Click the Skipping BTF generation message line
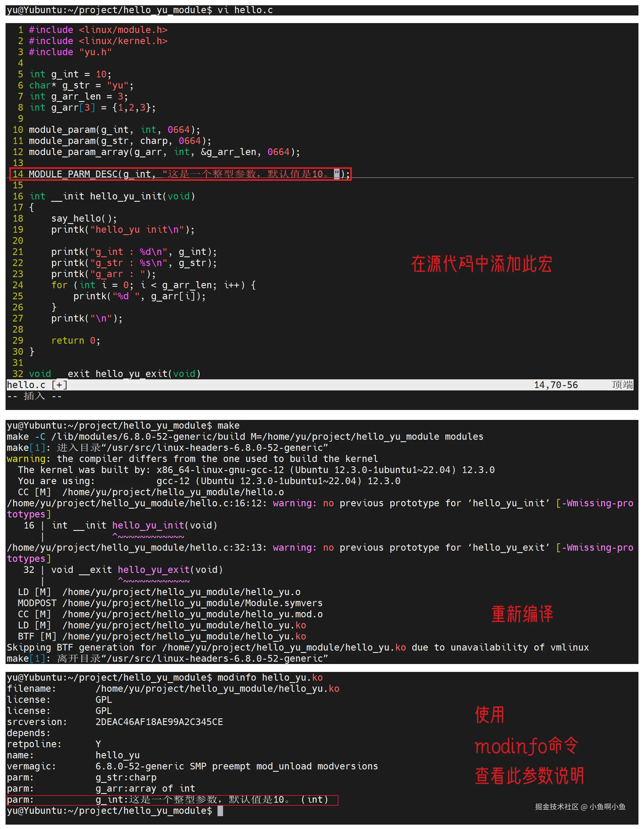The width and height of the screenshot is (644, 829). coord(297,648)
